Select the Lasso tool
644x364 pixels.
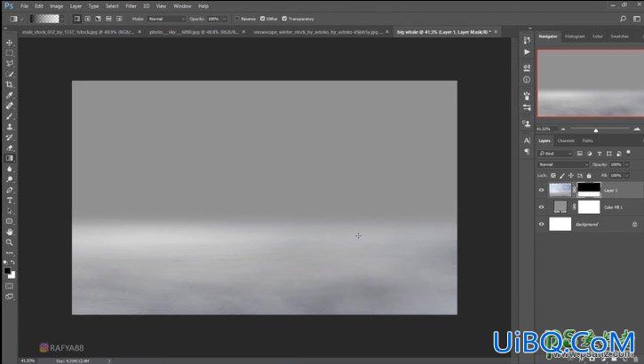[x=9, y=63]
